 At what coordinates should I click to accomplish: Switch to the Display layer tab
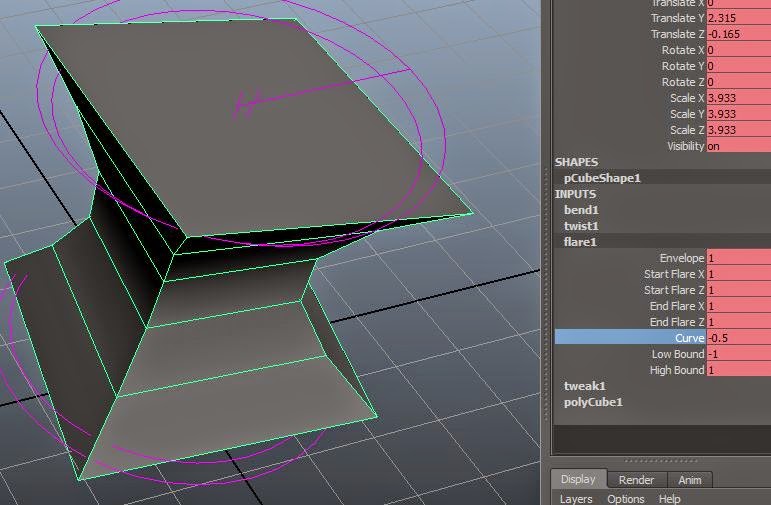coord(578,479)
